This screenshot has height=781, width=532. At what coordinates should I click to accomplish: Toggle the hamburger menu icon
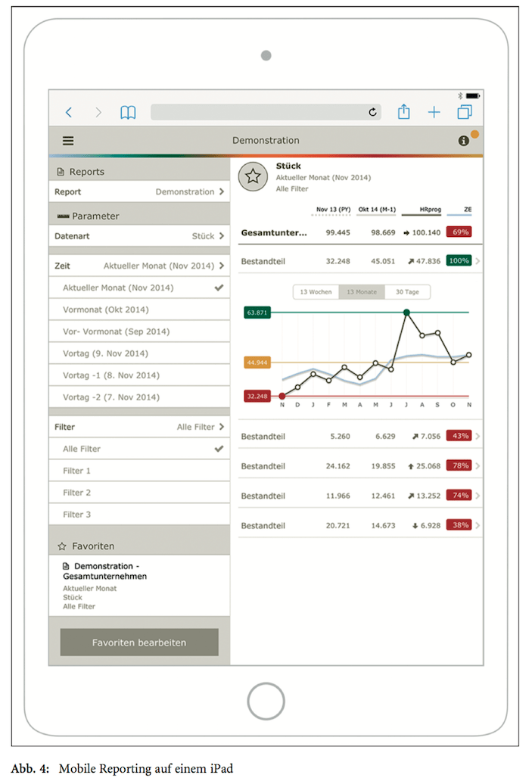pyautogui.click(x=68, y=141)
